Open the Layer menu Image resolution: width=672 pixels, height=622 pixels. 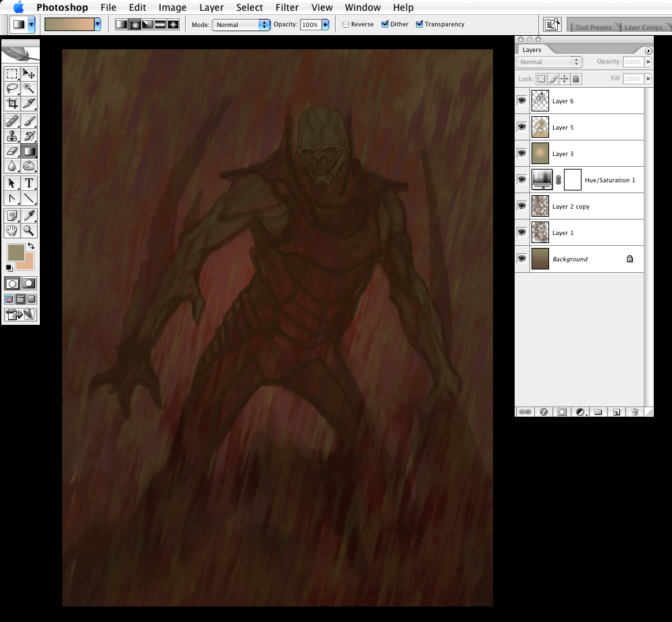(x=211, y=7)
